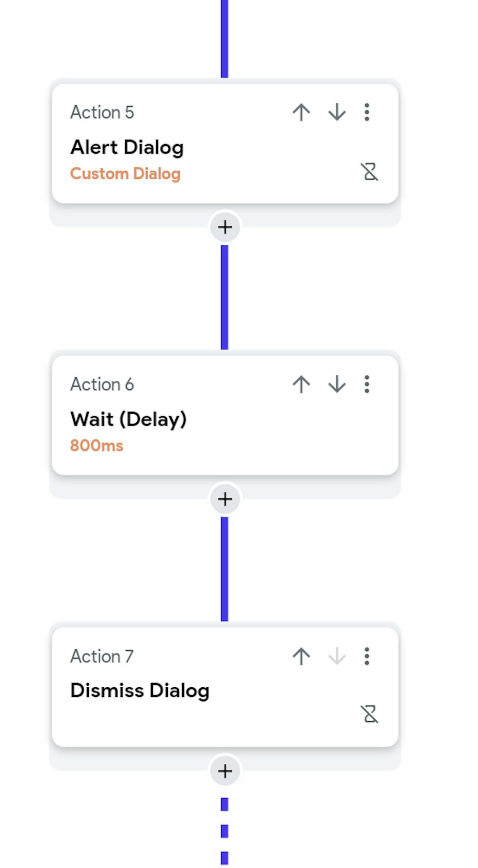Screen dimensions: 478x868
Task: Click the move-up arrow on Action 6
Action: click(301, 384)
